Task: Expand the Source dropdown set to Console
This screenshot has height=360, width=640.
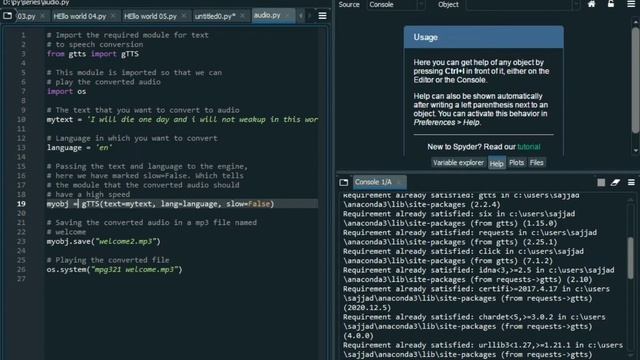Action: tap(396, 4)
